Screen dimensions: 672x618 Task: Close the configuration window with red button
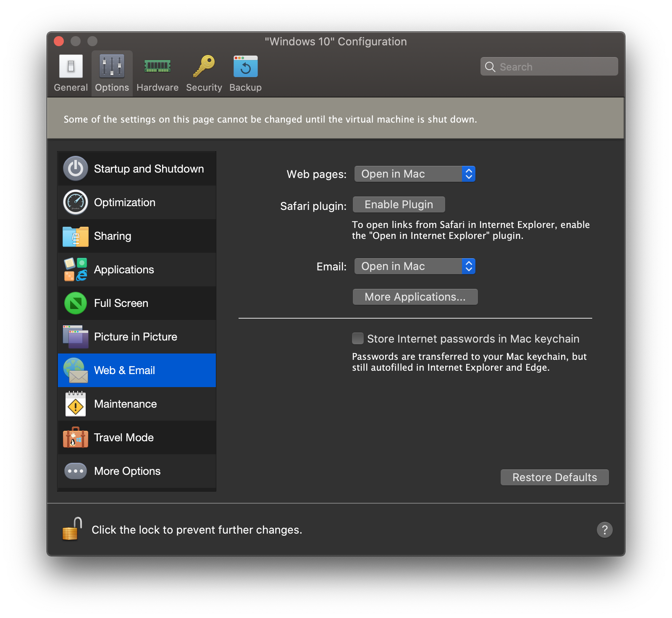coord(59,41)
